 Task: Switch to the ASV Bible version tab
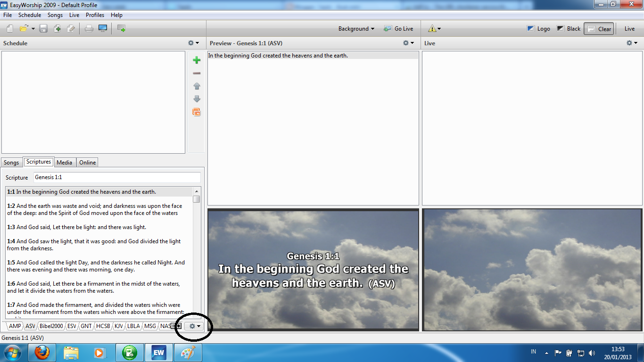pos(30,326)
